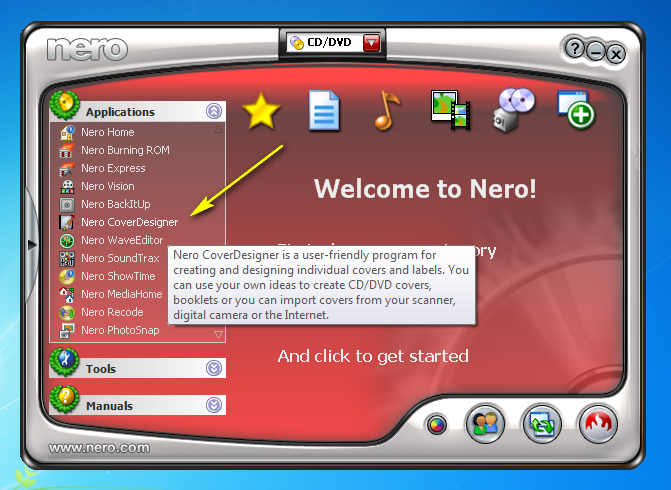The height and width of the screenshot is (490, 671).
Task: Click the applications list up arrow
Action: [x=218, y=129]
